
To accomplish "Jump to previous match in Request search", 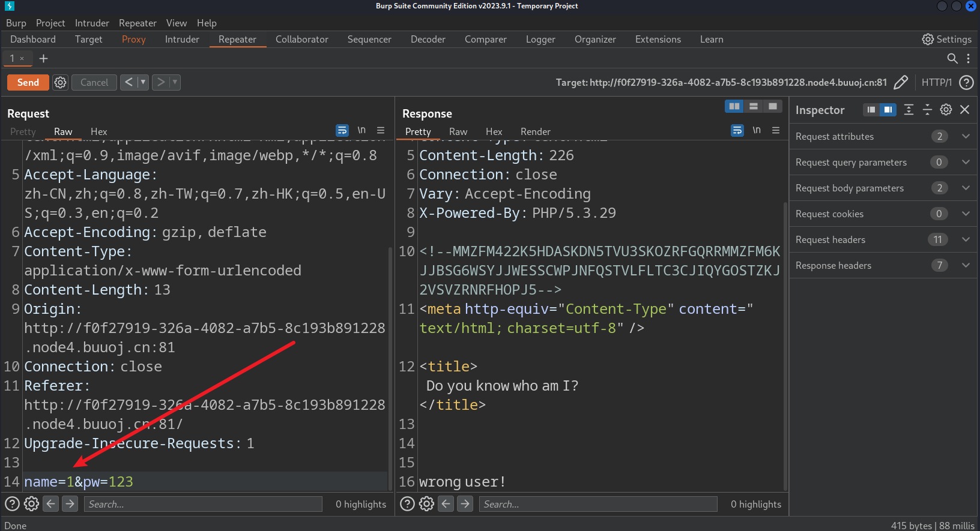I will 51,503.
